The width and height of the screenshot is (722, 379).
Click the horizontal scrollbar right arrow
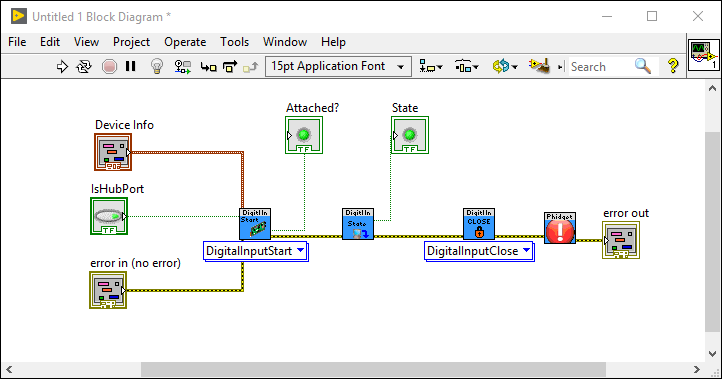click(697, 369)
